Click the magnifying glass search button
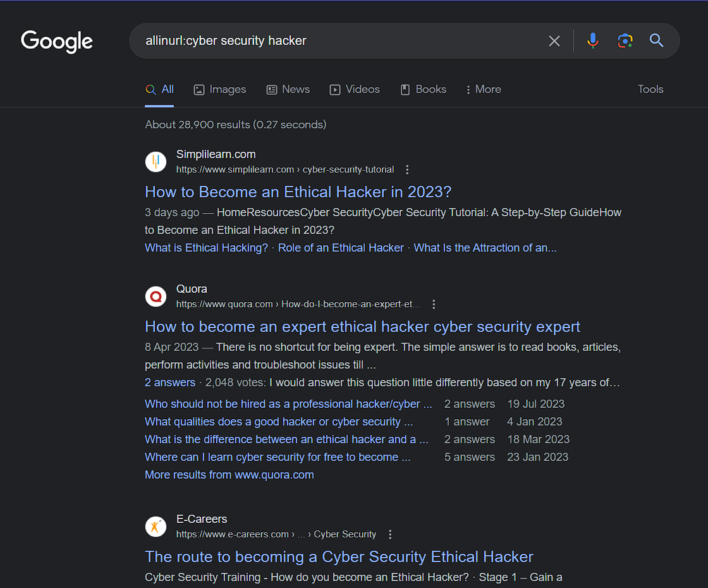This screenshot has height=588, width=708. pyautogui.click(x=657, y=41)
